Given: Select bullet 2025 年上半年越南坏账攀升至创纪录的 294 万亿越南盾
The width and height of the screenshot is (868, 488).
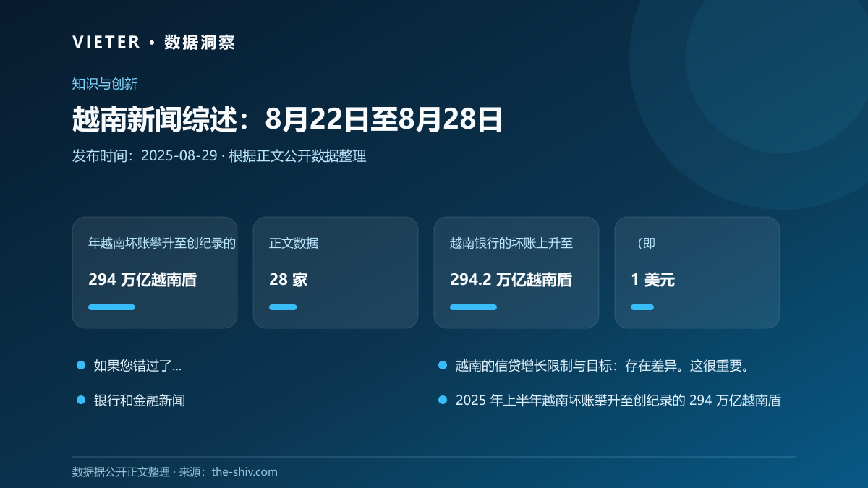Looking at the screenshot, I should click(x=618, y=400).
